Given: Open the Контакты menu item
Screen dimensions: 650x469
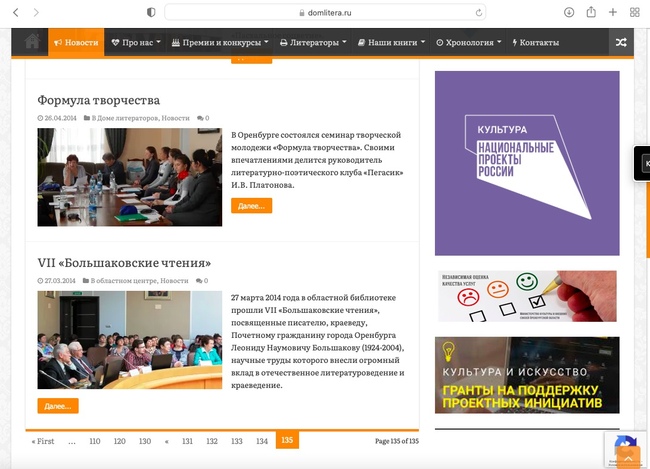Looking at the screenshot, I should [535, 43].
